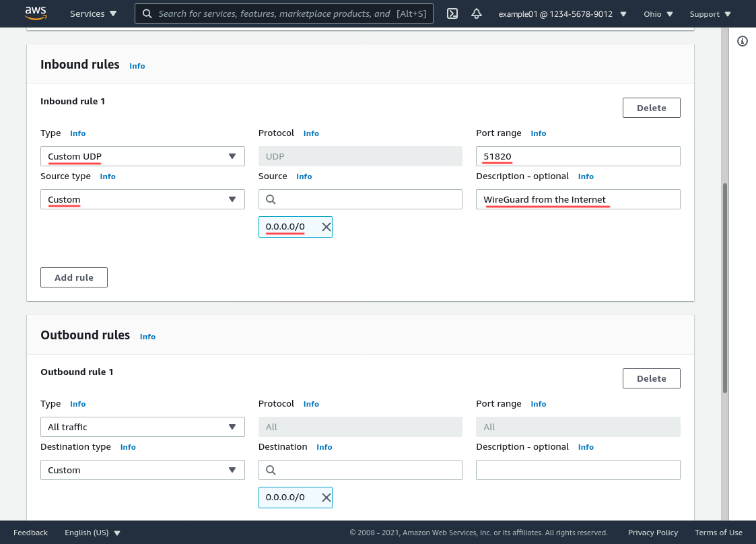756x544 pixels.
Task: Expand outbound Type dropdown All traffic
Action: (143, 427)
